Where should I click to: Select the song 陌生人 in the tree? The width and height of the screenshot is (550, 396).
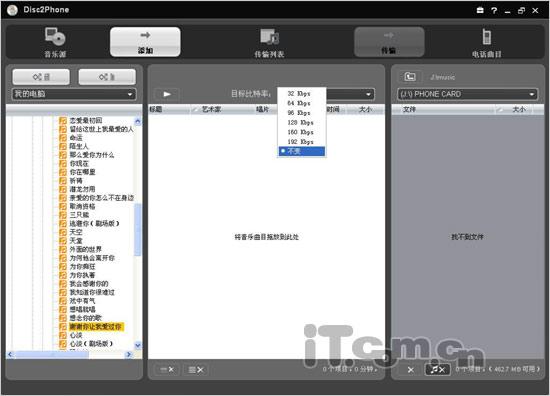pos(79,146)
